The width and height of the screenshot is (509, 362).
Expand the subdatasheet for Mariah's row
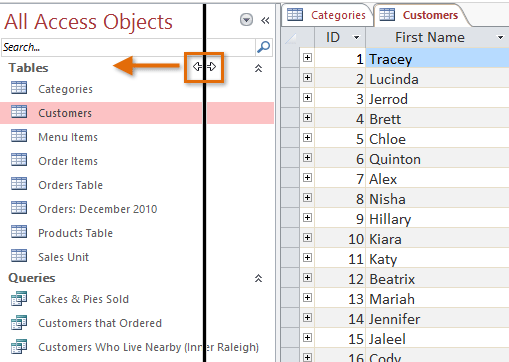pyautogui.click(x=307, y=298)
